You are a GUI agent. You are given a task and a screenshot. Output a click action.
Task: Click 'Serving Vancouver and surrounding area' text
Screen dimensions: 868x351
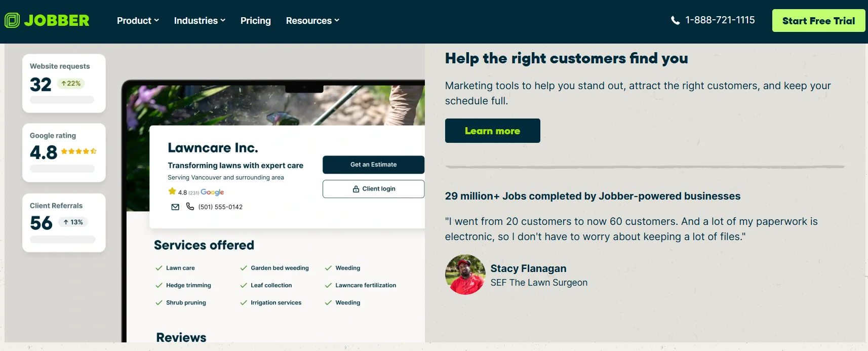point(226,177)
